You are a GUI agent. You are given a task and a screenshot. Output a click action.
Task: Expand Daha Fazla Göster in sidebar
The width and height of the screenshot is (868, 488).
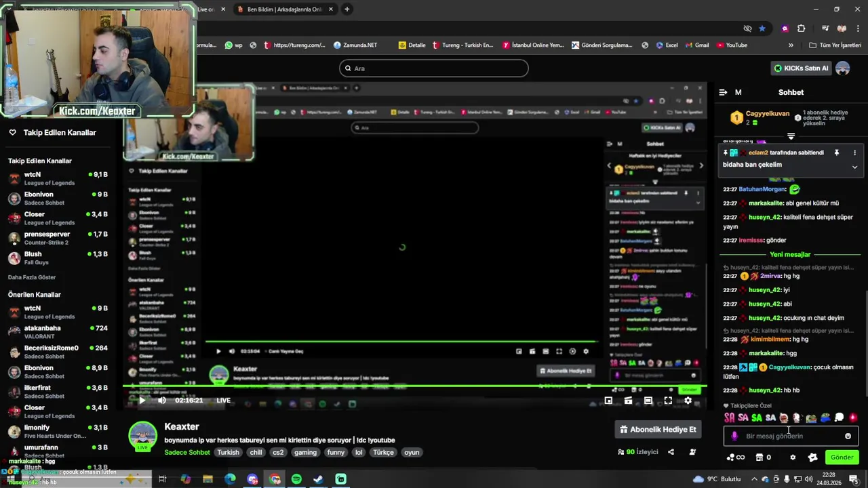point(32,277)
